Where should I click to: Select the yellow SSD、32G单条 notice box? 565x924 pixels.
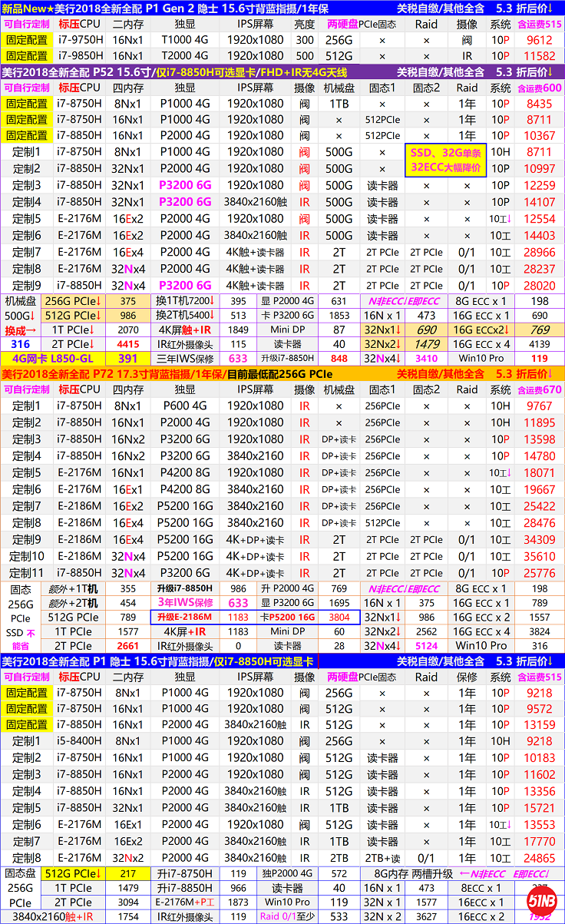point(447,160)
